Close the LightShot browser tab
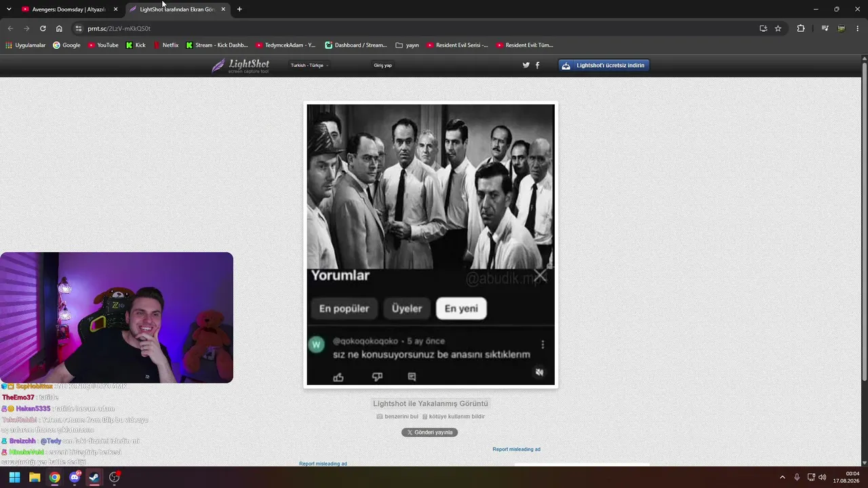The width and height of the screenshot is (868, 488). tap(223, 9)
